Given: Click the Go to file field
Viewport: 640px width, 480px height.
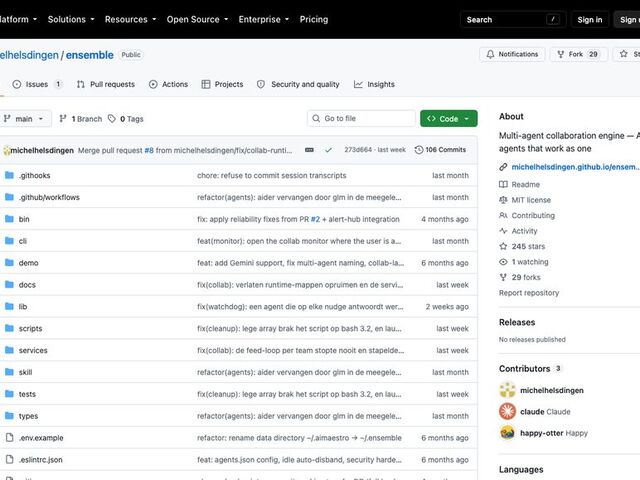Looking at the screenshot, I should click(361, 118).
